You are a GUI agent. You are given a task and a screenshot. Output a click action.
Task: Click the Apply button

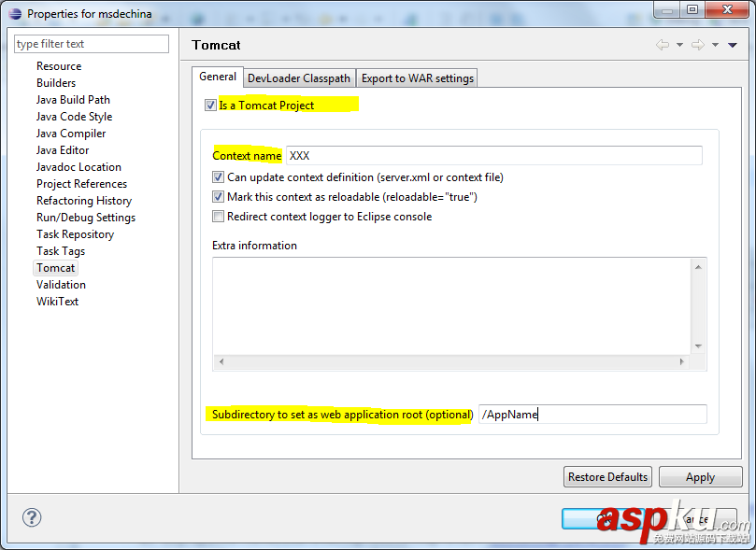(700, 477)
